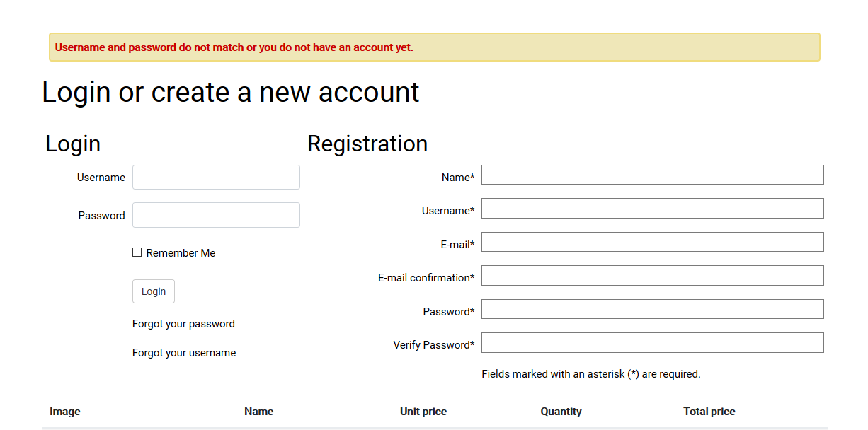Select the Registration Username field
Screen dimensions: 868x430
click(x=652, y=208)
